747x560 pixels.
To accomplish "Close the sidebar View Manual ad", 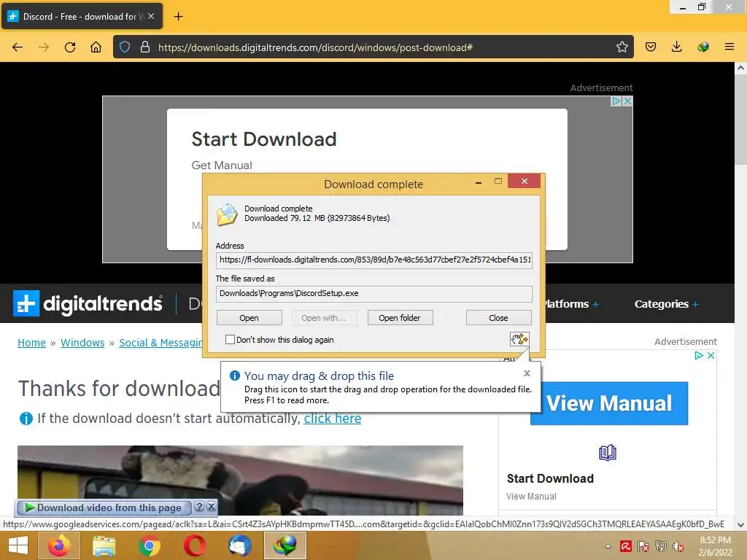I will coord(711,355).
